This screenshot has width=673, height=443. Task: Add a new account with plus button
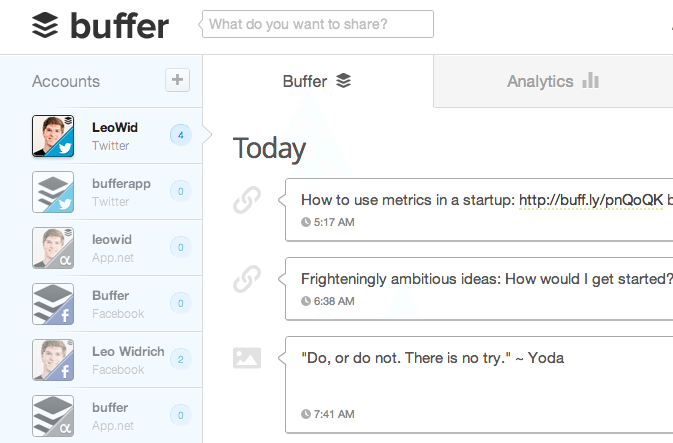coord(177,80)
